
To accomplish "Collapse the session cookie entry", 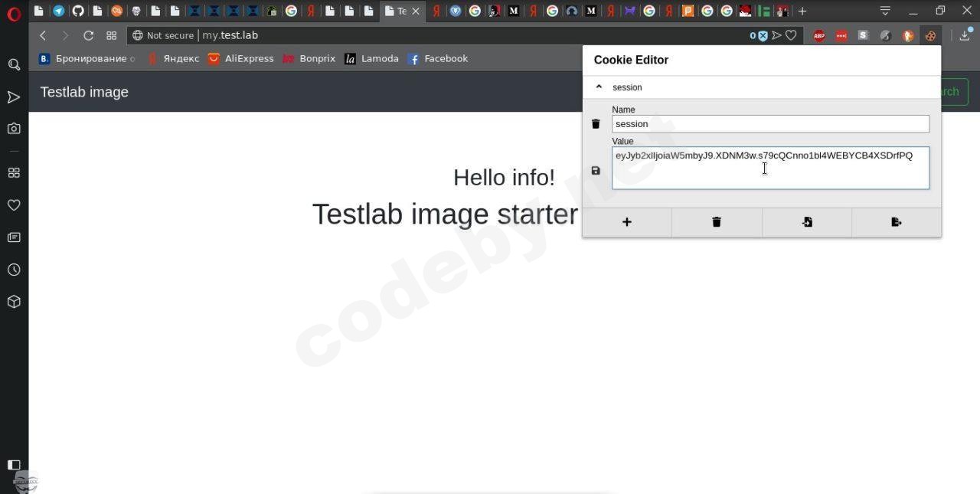I will pos(599,87).
